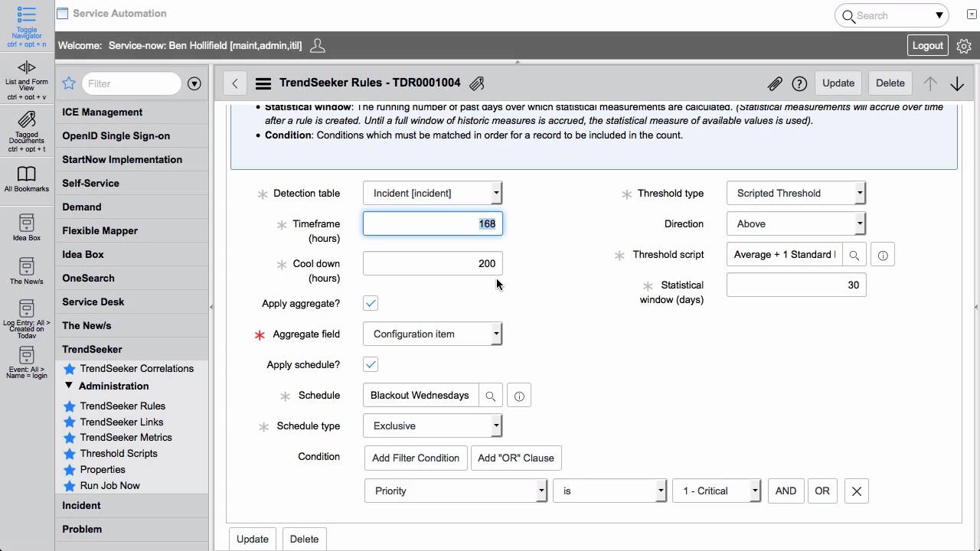Viewport: 980px width, 551px height.
Task: Remove the Priority condition with X
Action: pos(856,491)
